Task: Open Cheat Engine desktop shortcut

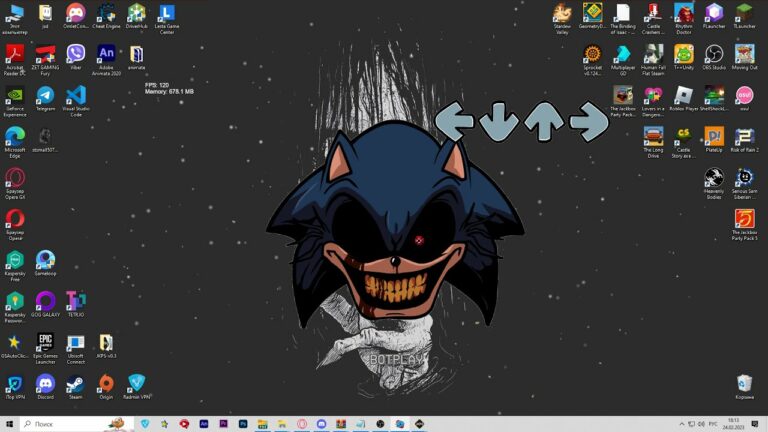Action: coord(106,17)
